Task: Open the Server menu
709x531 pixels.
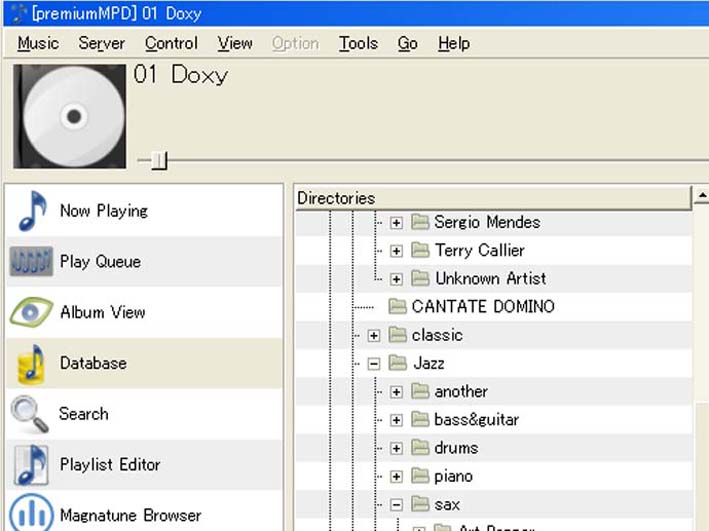Action: (x=102, y=43)
